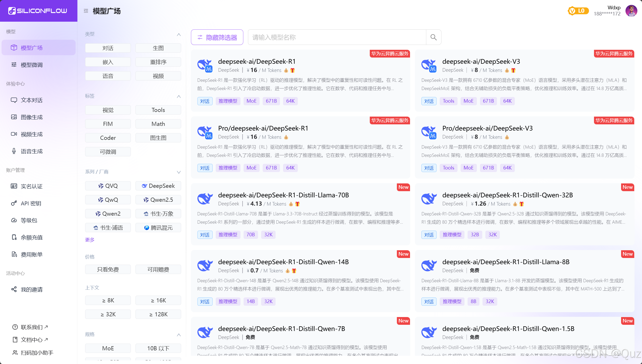642x364 pixels.
Task: Open deepseek-ai/DeepSeek-R1-Distill-Qwen-14B title
Action: coord(283,262)
